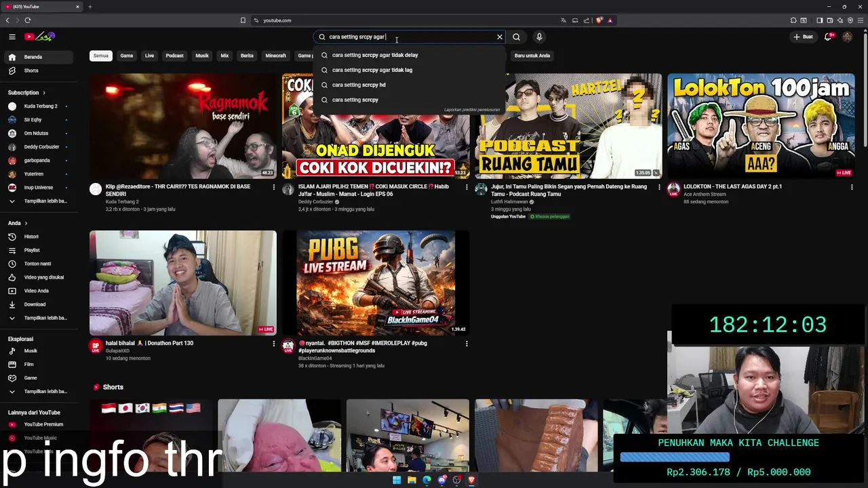Open Musik under Eksplorasi
The height and width of the screenshot is (488, 868).
pyautogui.click(x=38, y=351)
